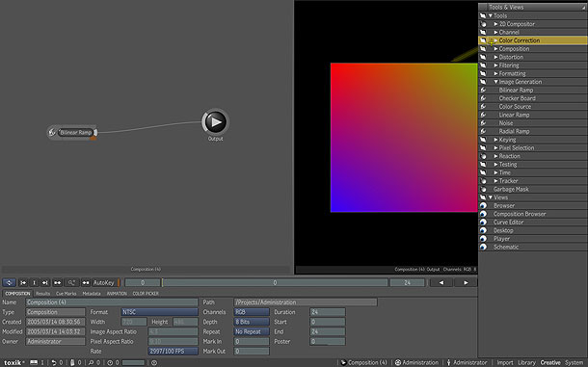Switch to the Cue Marks tab

coord(66,294)
